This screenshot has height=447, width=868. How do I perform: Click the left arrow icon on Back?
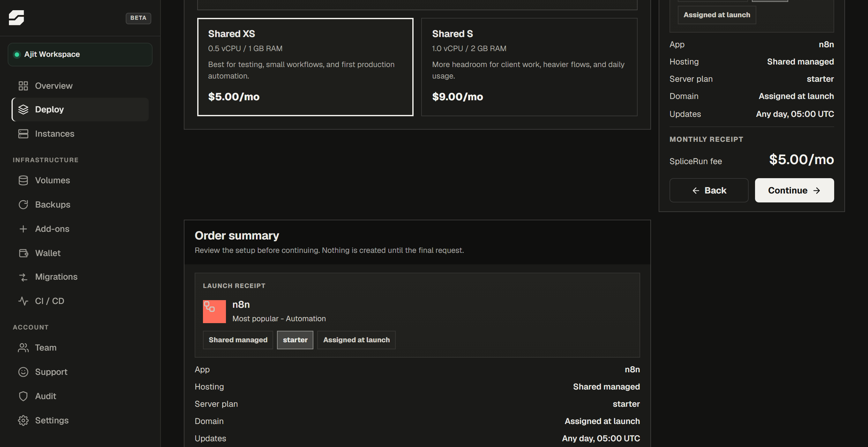coord(695,191)
